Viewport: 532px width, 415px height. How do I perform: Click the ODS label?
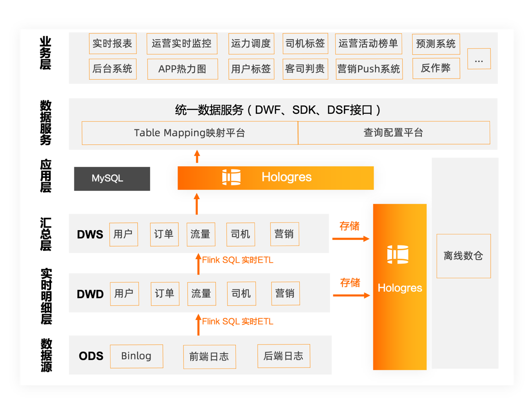[91, 356]
